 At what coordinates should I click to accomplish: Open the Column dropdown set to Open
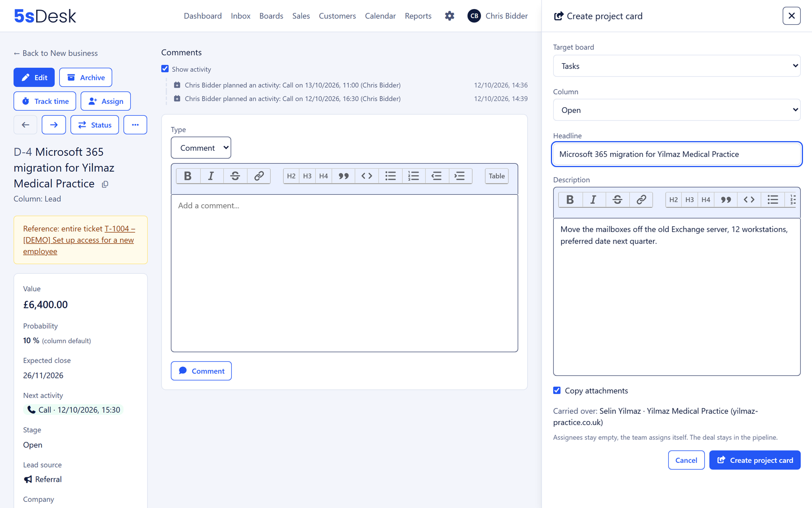click(x=677, y=110)
